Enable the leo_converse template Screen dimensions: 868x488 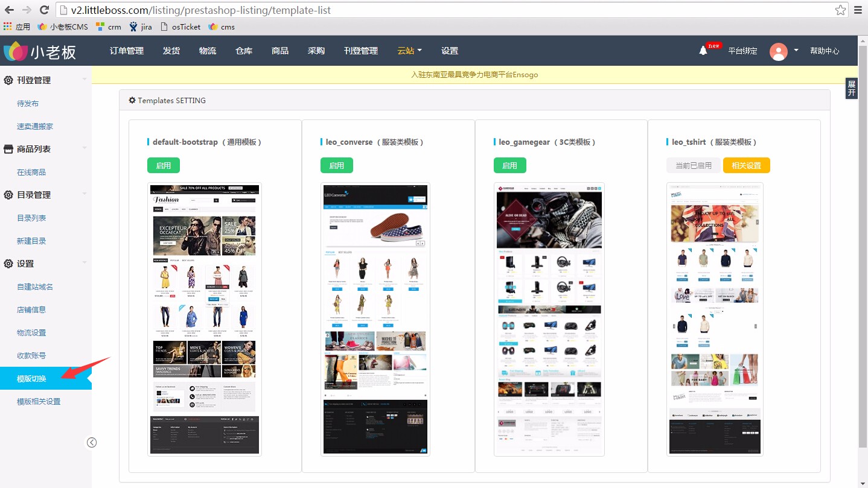coord(336,165)
